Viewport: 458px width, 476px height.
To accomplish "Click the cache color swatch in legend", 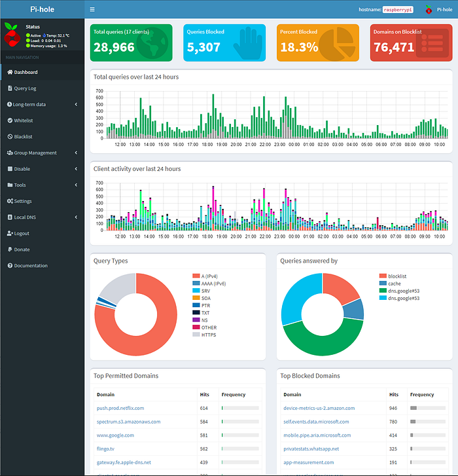I will pyautogui.click(x=383, y=284).
